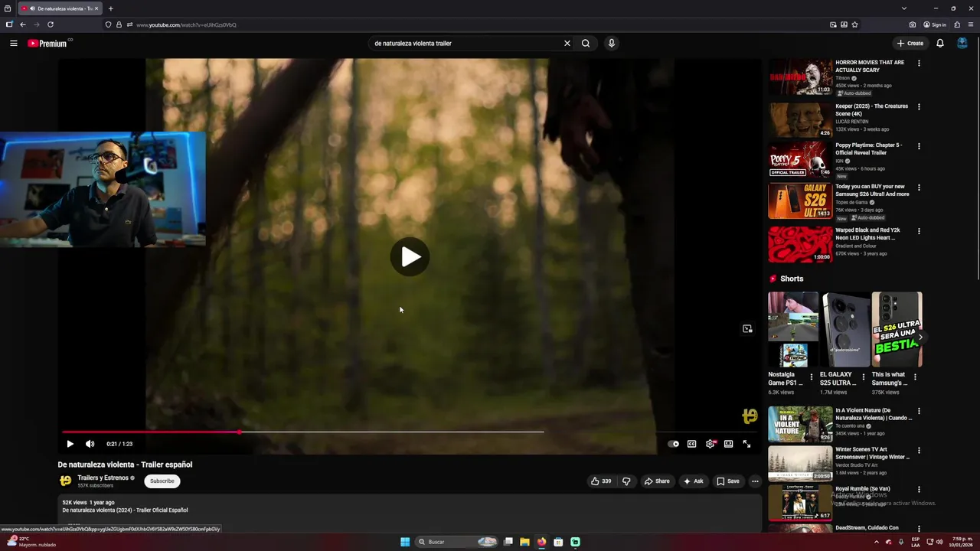This screenshot has width=980, height=551.
Task: Go to YouTube Premium home logo
Action: click(47, 44)
